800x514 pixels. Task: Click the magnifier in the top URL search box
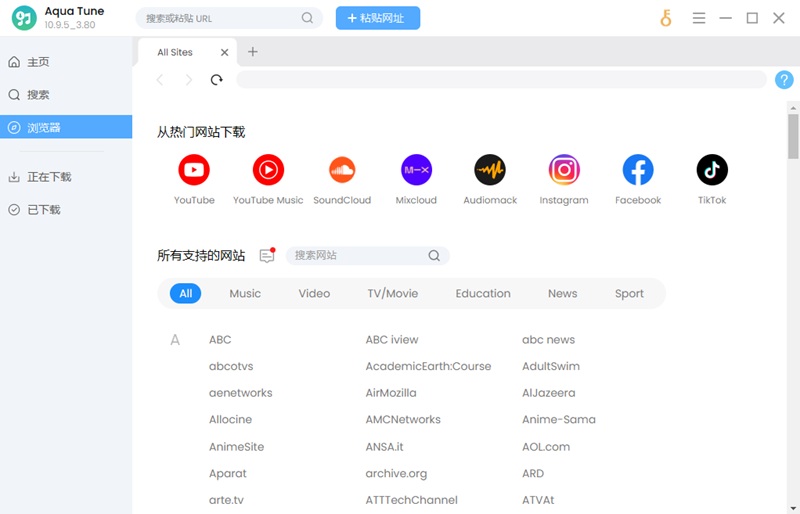tap(307, 18)
